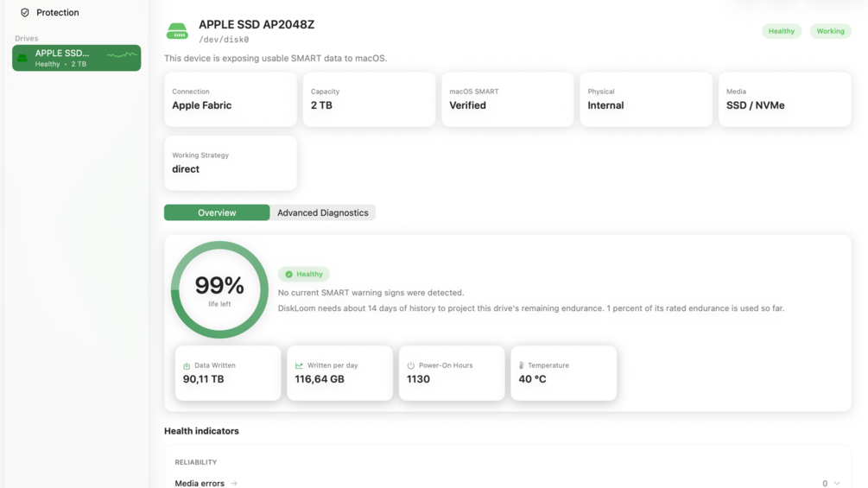Click the green checkmark icon in Healthy pill
868x488 pixels.
click(288, 274)
